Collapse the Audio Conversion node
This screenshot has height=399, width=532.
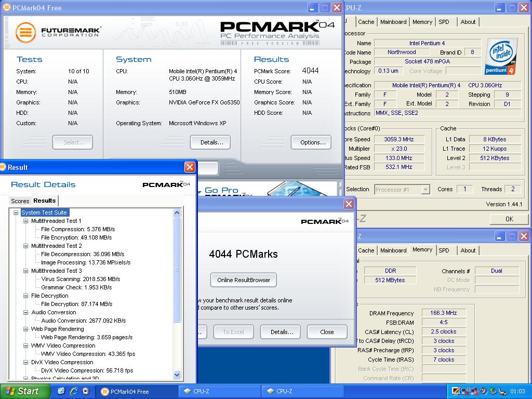26,312
